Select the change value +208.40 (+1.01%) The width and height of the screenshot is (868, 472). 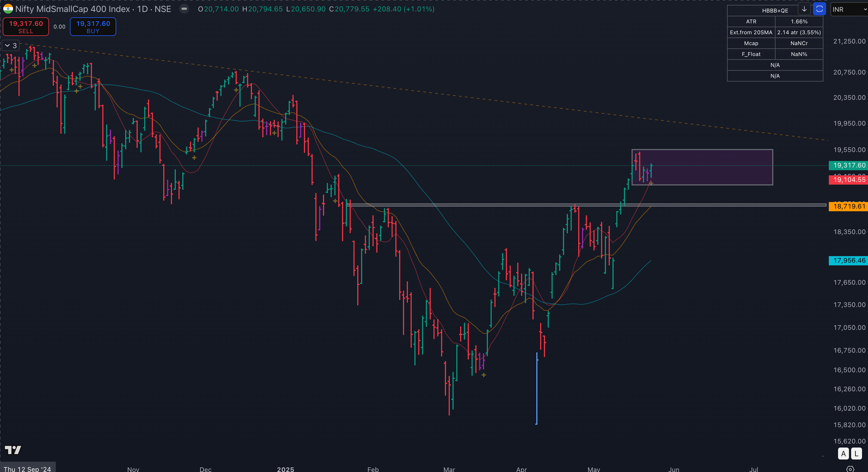coord(404,9)
